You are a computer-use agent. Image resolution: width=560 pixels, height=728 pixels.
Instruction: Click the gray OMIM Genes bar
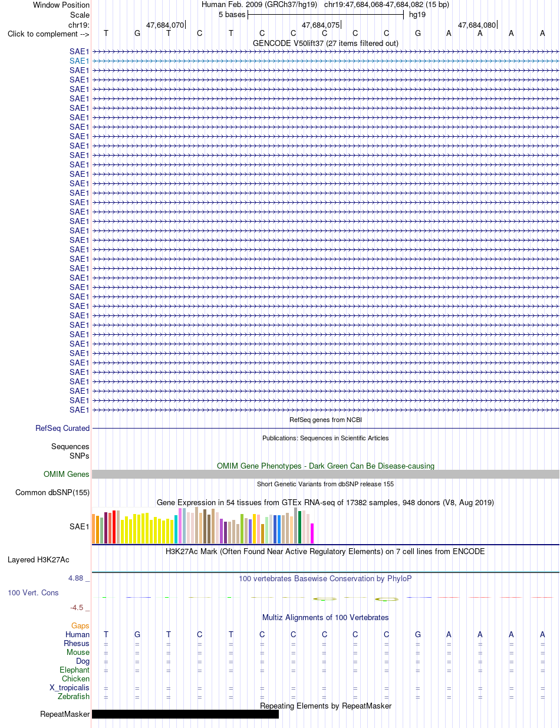coord(325,475)
